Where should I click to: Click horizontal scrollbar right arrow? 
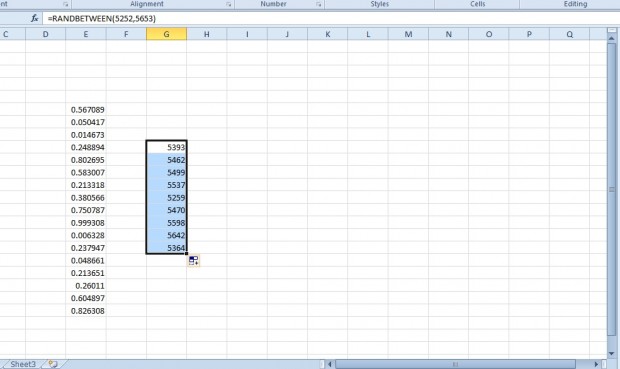pyautogui.click(x=596, y=364)
